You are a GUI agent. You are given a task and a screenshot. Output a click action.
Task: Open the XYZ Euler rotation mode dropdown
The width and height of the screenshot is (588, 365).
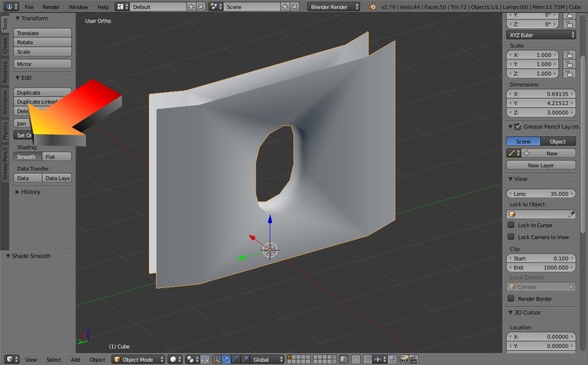(x=541, y=34)
